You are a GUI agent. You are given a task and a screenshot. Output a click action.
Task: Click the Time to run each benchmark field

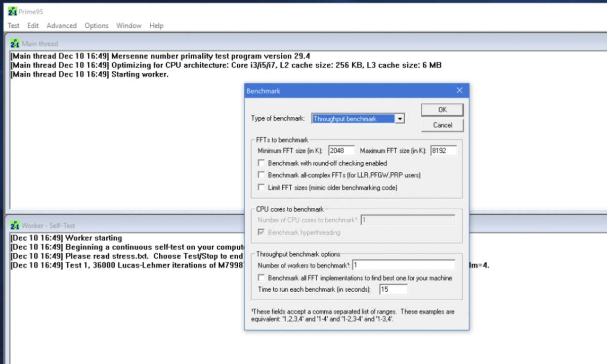click(x=393, y=290)
